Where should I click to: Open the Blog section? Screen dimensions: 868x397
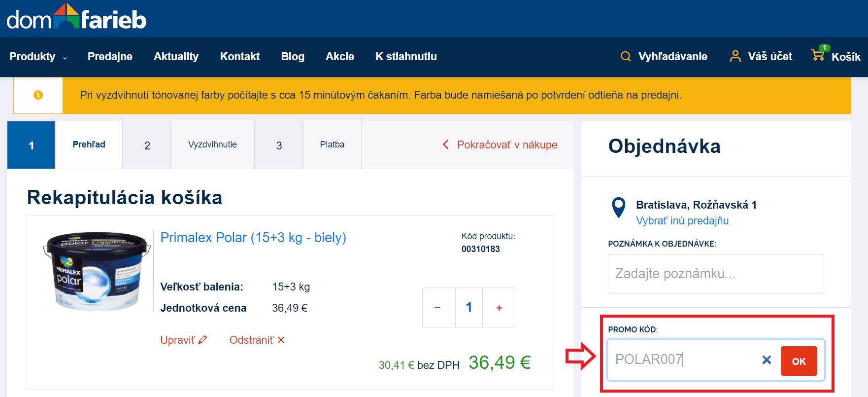[x=293, y=57]
